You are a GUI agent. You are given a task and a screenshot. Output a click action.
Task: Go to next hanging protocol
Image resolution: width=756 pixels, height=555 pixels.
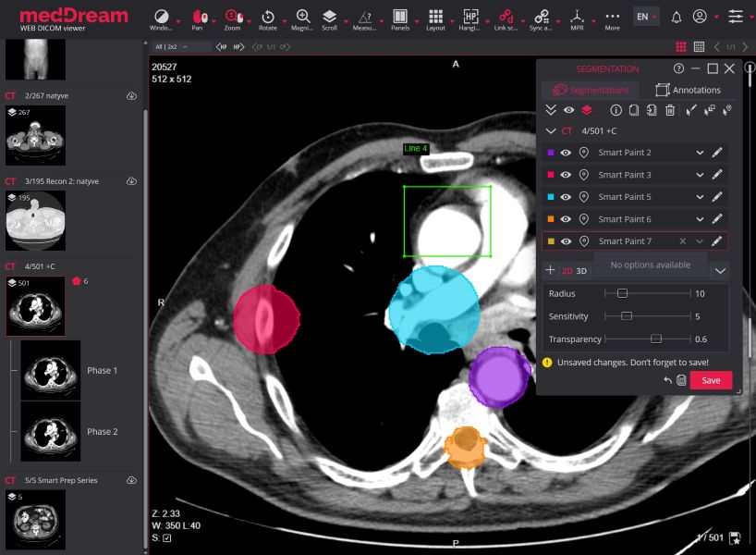click(x=238, y=47)
